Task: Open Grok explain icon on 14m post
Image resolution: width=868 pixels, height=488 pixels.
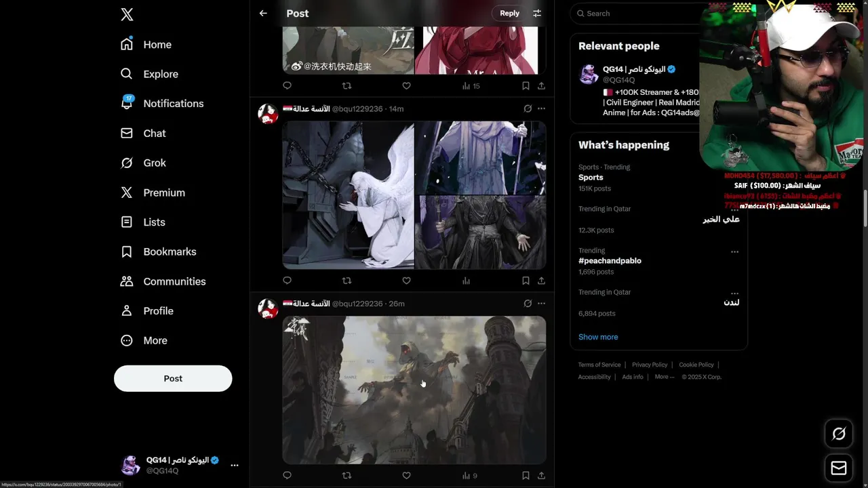Action: (x=528, y=108)
